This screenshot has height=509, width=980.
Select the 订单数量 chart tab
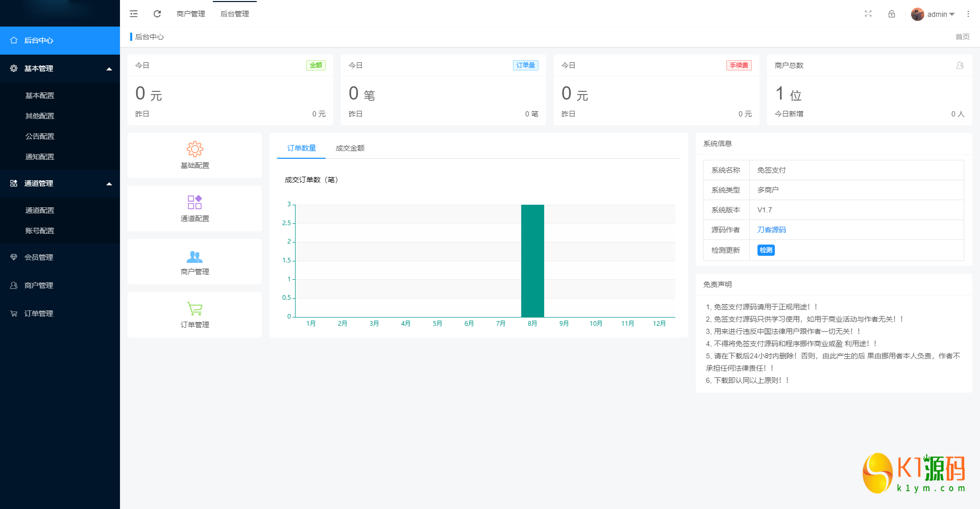pos(301,148)
